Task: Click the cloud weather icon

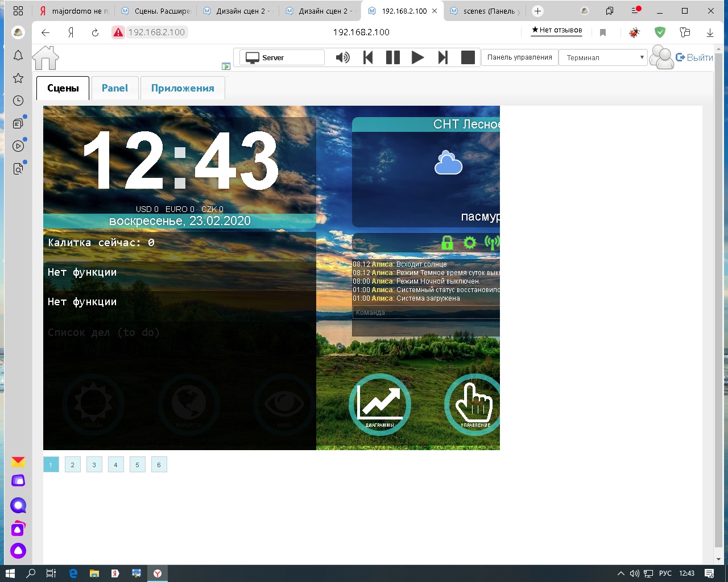Action: pyautogui.click(x=448, y=163)
